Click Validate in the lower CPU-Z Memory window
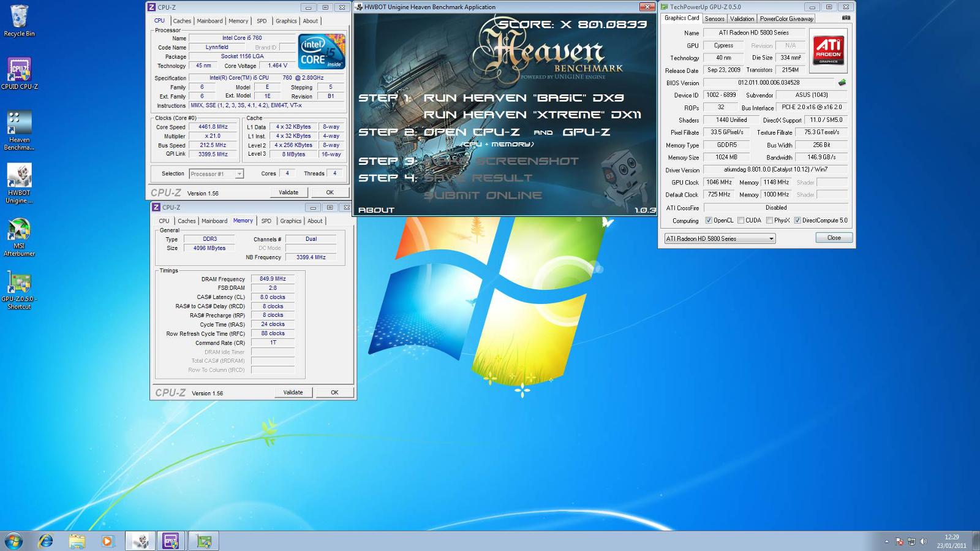Screen dimensions: 980x551 coord(293,392)
